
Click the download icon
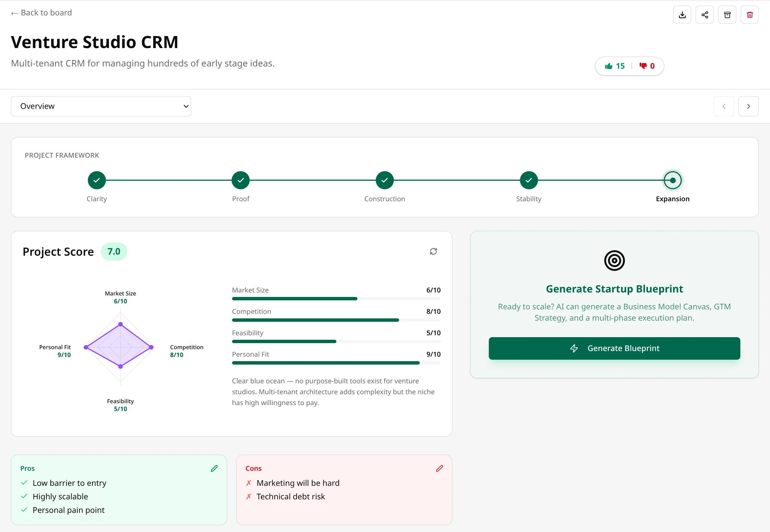(x=682, y=14)
